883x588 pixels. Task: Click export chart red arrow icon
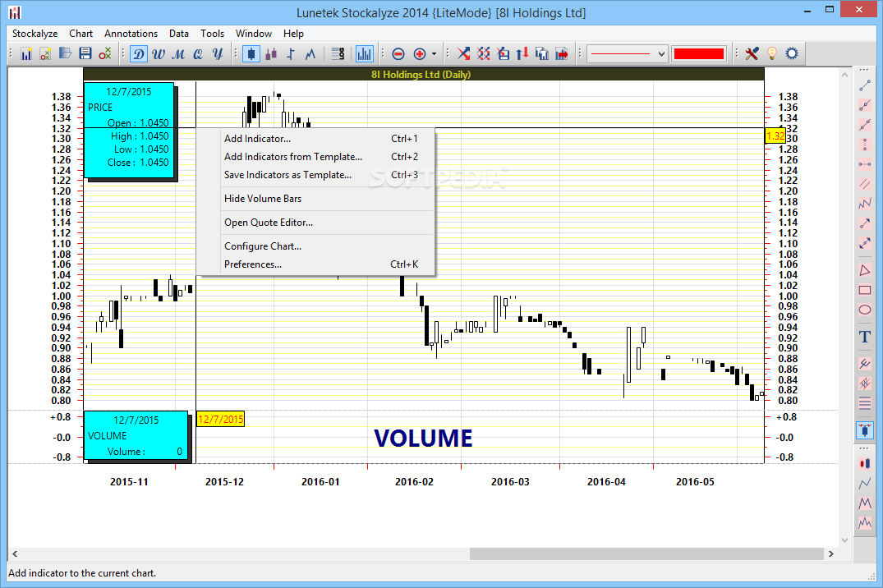(562, 54)
